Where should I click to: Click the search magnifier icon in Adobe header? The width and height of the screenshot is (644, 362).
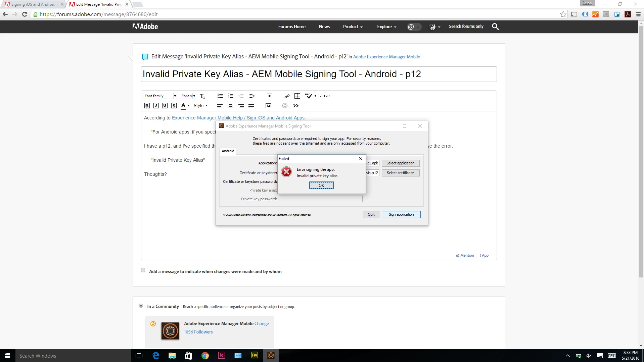(x=495, y=27)
